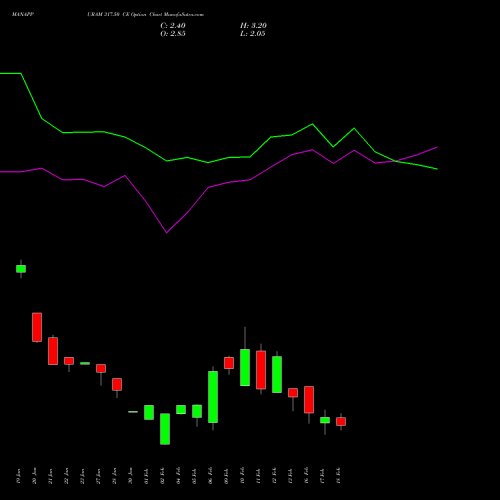Select the red candlestick above 21 Jan
The height and width of the screenshot is (500, 500).
coord(53,351)
